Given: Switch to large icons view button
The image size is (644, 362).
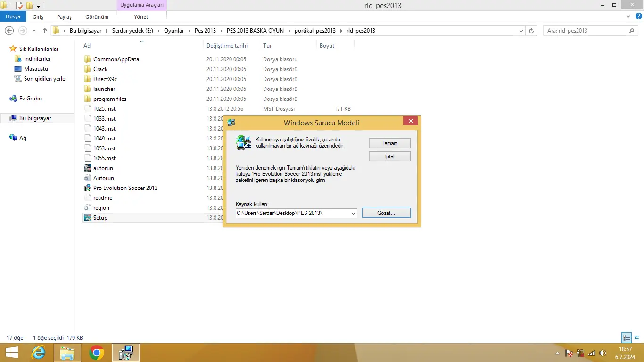Looking at the screenshot, I should point(637,337).
